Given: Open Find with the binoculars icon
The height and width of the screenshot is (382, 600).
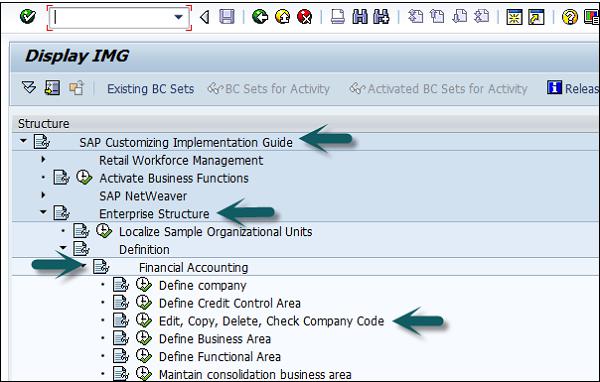Looking at the screenshot, I should point(360,17).
